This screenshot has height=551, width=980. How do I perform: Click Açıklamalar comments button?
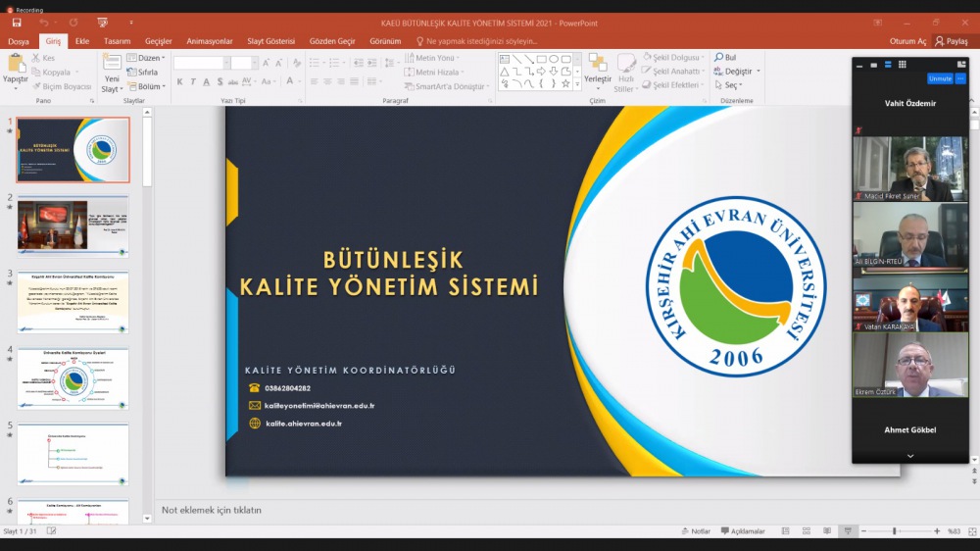[x=743, y=531]
